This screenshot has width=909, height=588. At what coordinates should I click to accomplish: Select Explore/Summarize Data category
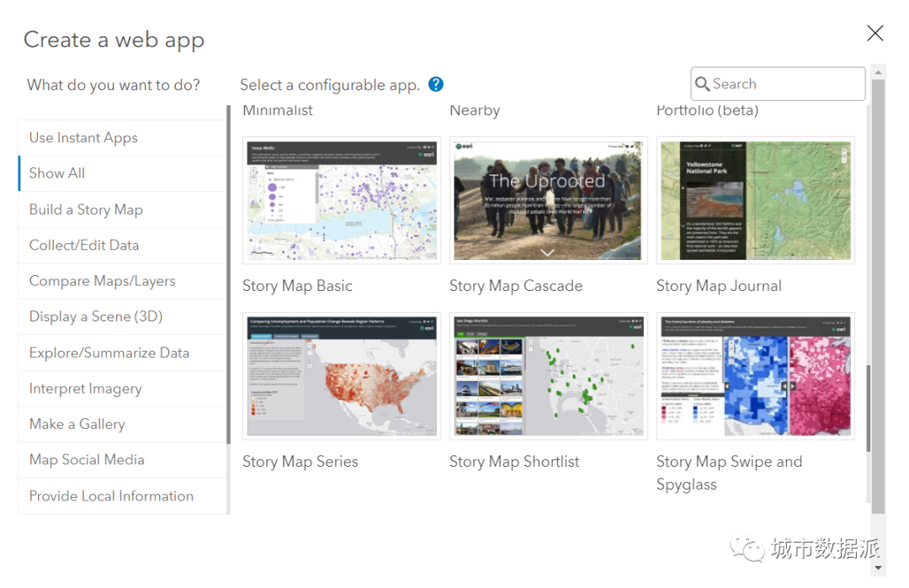tap(122, 352)
